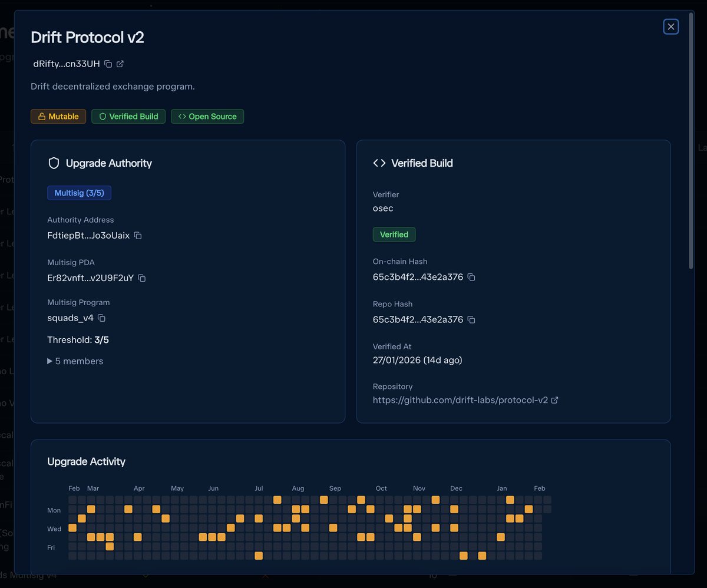Copy the Repo Hash value
The height and width of the screenshot is (588, 707).
pyautogui.click(x=471, y=319)
